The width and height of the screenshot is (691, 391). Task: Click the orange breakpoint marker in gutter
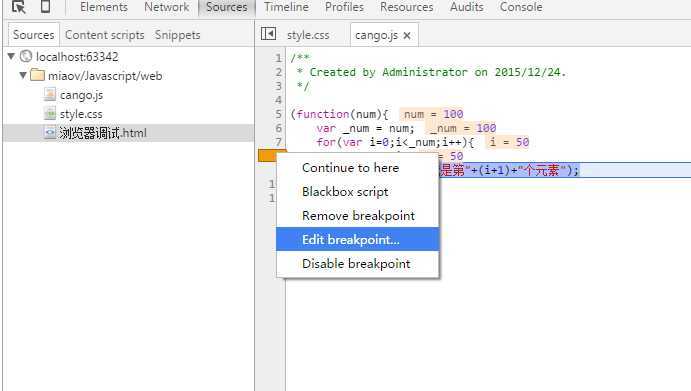click(268, 156)
